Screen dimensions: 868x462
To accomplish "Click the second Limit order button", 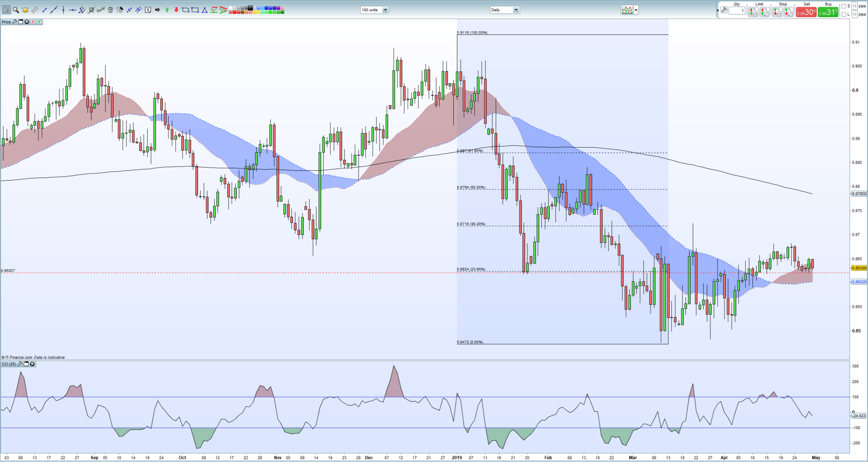I will click(764, 12).
